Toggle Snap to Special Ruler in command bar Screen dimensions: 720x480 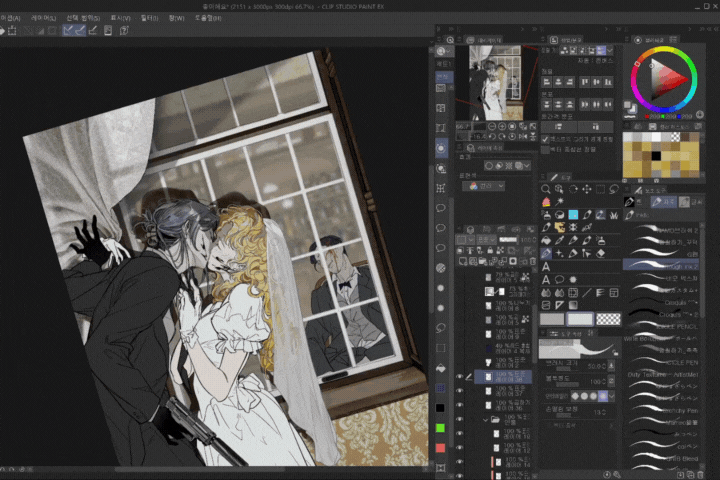80,30
